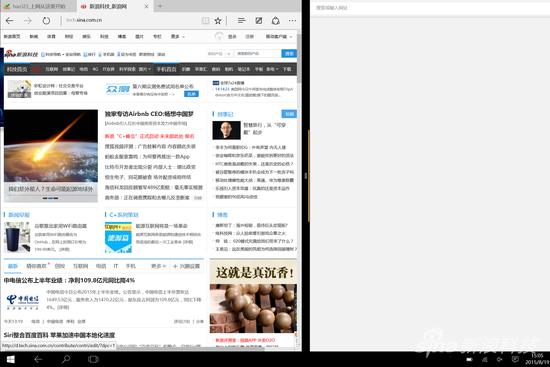
Task: Expand the 更多 dropdown in the news tab row
Action: pos(158,266)
